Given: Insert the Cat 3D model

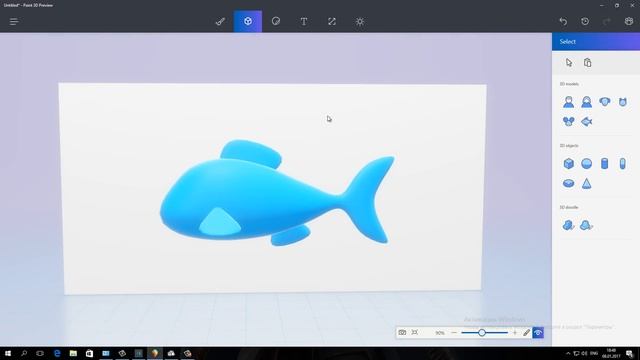Looking at the screenshot, I should [x=622, y=102].
